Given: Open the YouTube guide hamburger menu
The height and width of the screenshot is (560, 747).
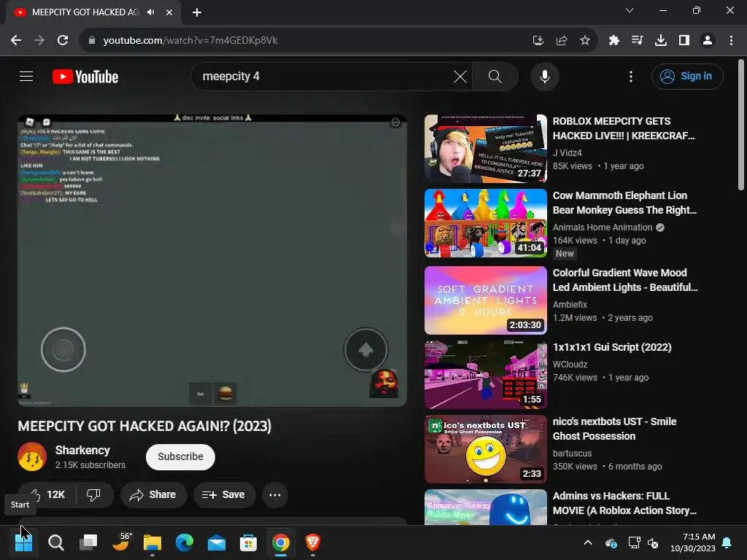Looking at the screenshot, I should pos(26,76).
